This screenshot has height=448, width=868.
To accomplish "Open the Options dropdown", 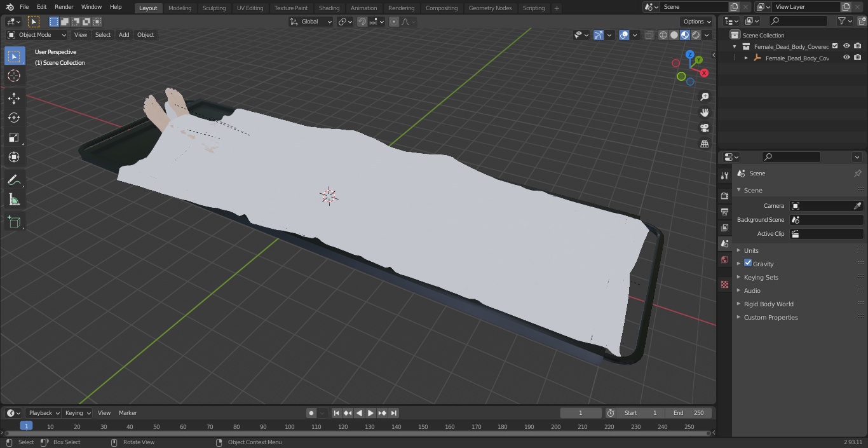I will pyautogui.click(x=697, y=22).
